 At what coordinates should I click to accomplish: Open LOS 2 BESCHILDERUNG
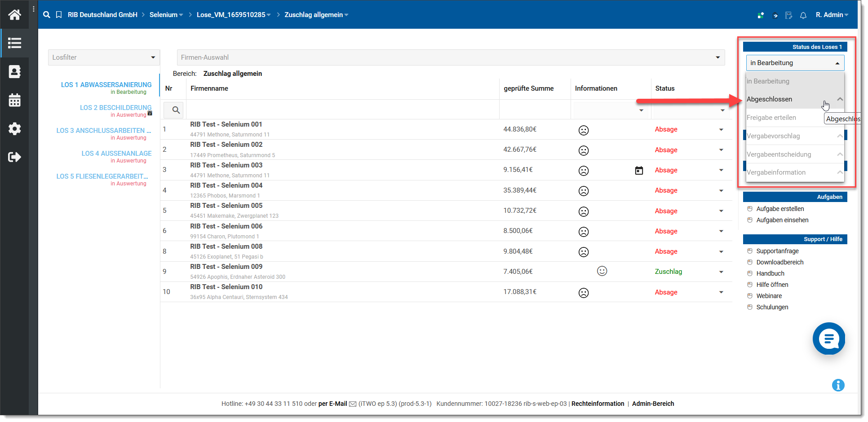[116, 108]
